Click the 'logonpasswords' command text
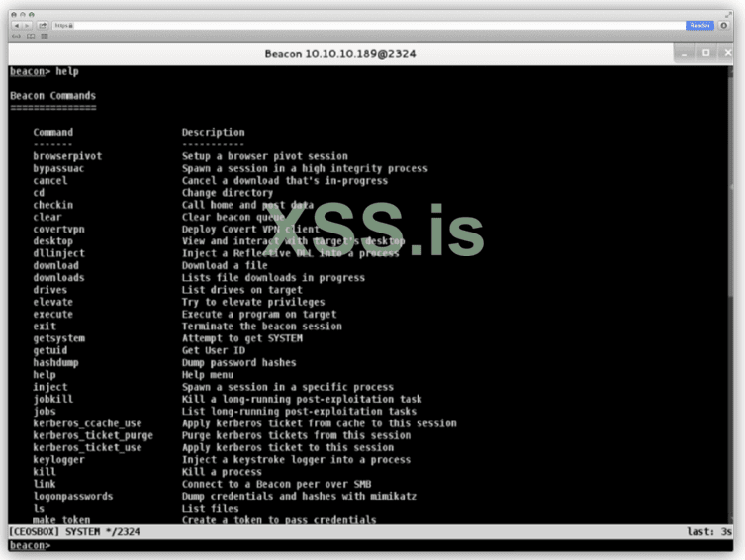The width and height of the screenshot is (745, 560). click(x=72, y=497)
